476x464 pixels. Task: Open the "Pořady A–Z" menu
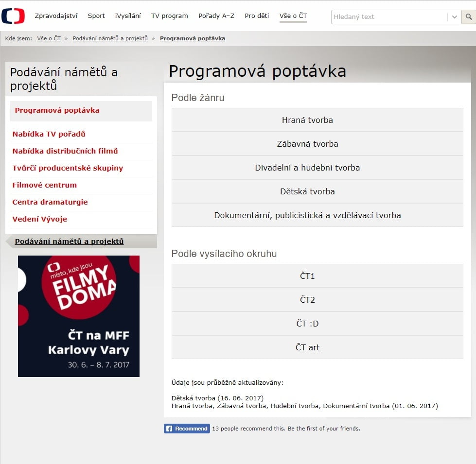point(216,16)
